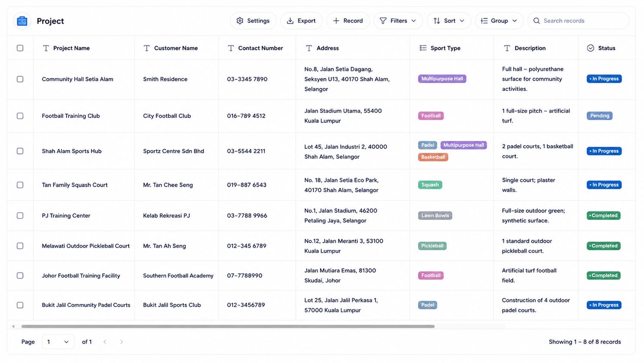Add a new Record

click(348, 21)
